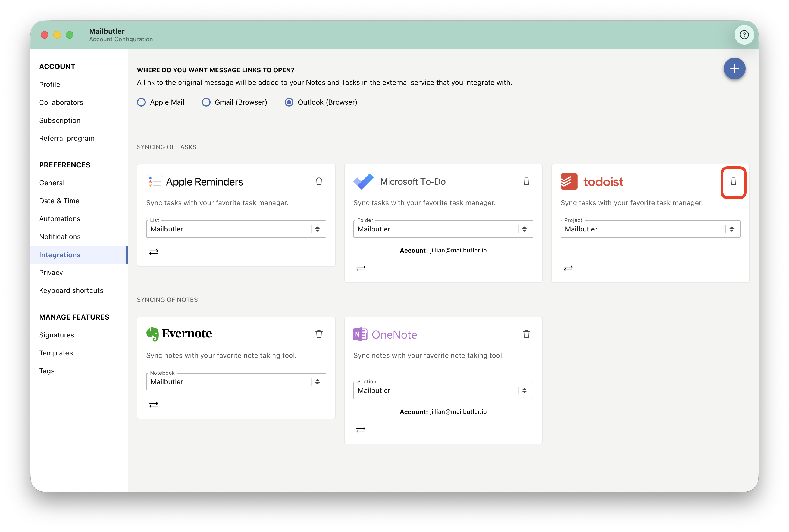Remove the OneNote integration via trash icon

coord(526,334)
